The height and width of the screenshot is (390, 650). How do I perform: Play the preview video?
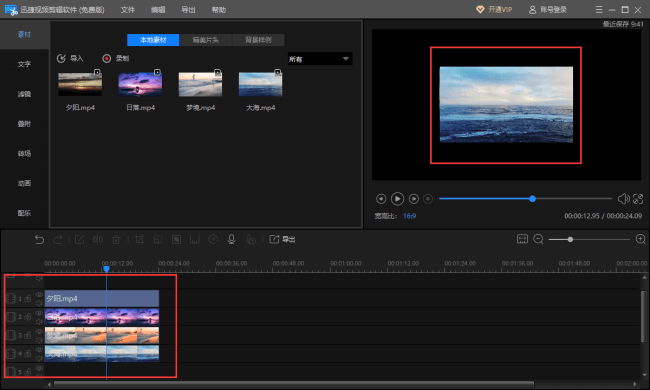pyautogui.click(x=397, y=199)
